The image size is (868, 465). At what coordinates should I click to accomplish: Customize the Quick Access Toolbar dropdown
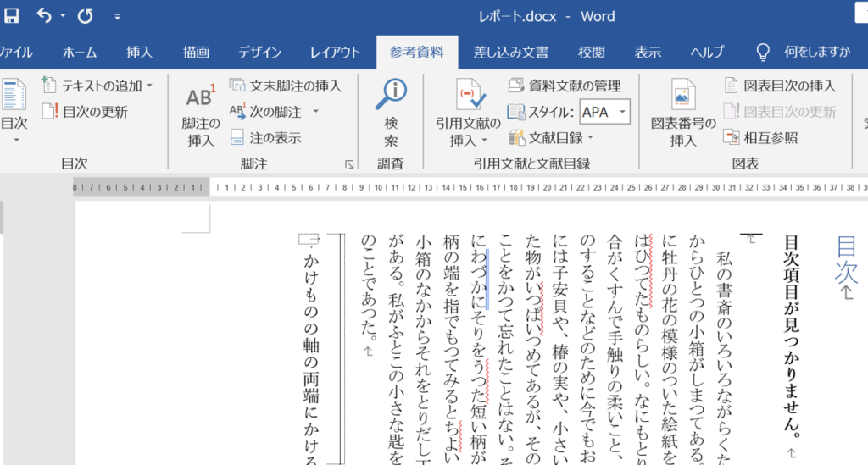(x=117, y=17)
